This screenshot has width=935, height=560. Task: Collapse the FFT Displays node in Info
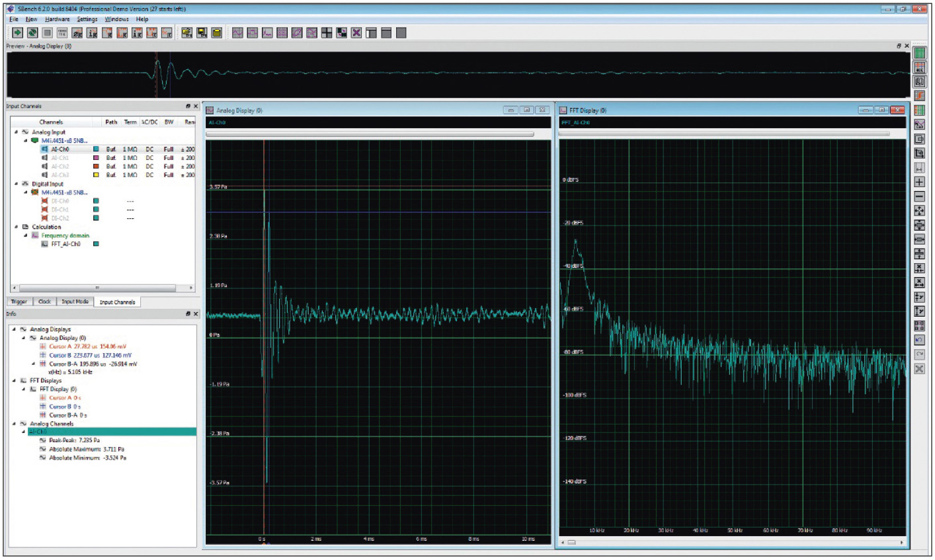(14, 381)
